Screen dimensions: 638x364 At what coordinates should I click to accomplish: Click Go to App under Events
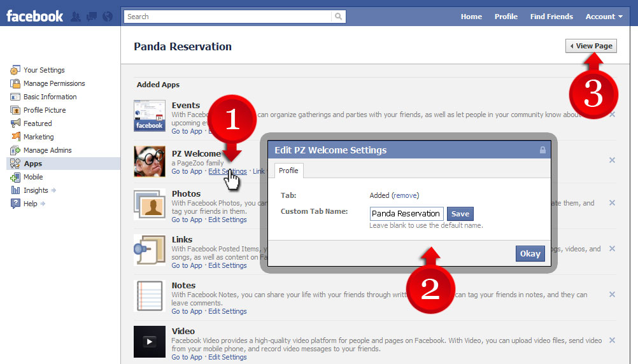(187, 131)
